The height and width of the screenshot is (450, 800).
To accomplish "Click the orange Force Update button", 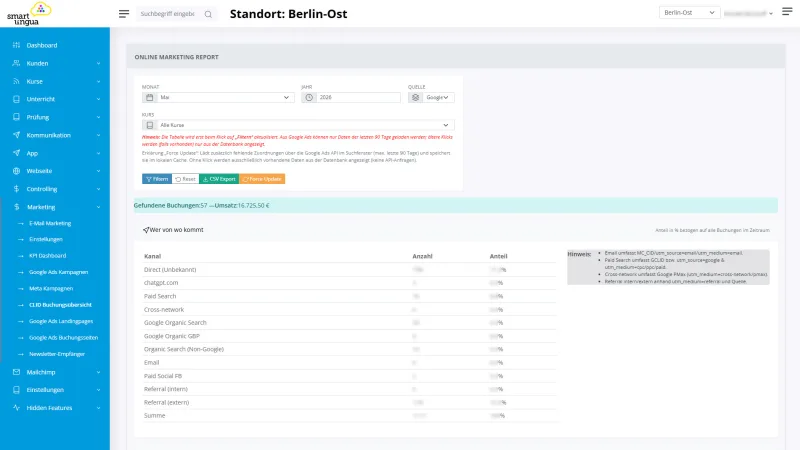I will coord(262,179).
